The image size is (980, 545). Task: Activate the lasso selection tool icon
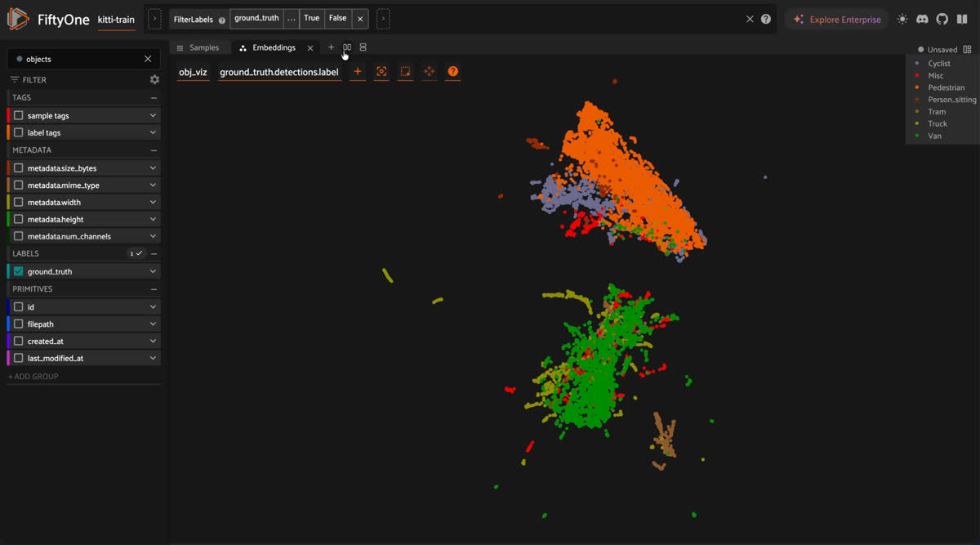point(405,72)
